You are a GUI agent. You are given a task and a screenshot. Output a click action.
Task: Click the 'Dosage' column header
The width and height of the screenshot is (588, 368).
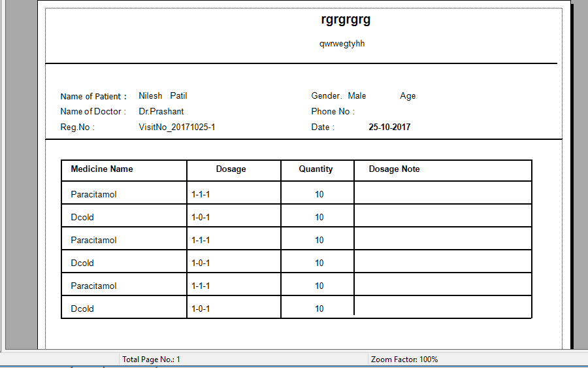pyautogui.click(x=231, y=169)
